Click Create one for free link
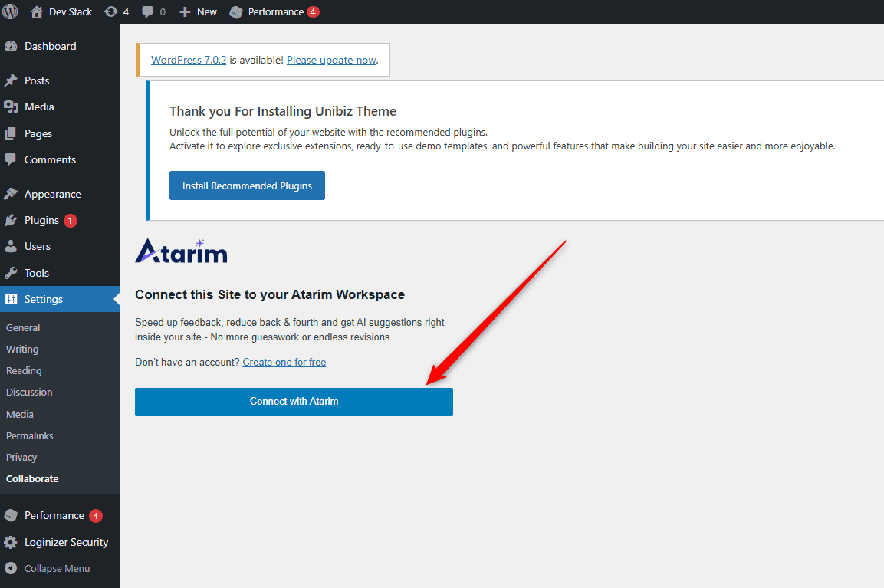The image size is (884, 588). (284, 362)
